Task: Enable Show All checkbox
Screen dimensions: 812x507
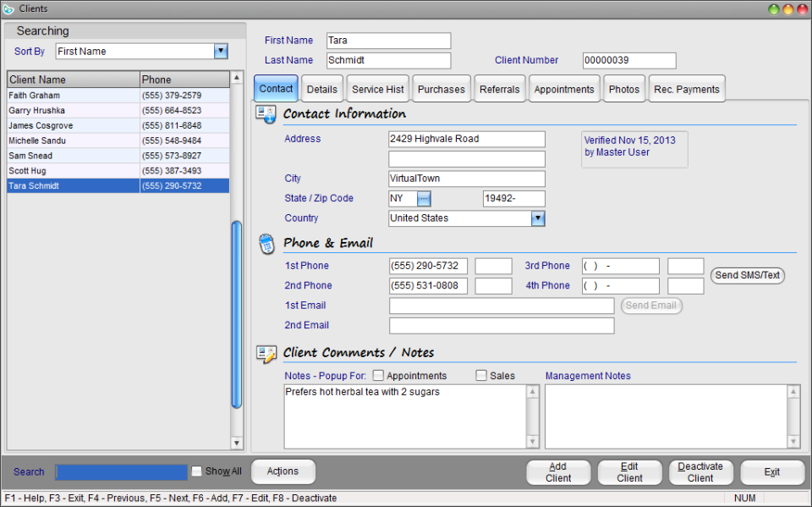Action: (196, 471)
